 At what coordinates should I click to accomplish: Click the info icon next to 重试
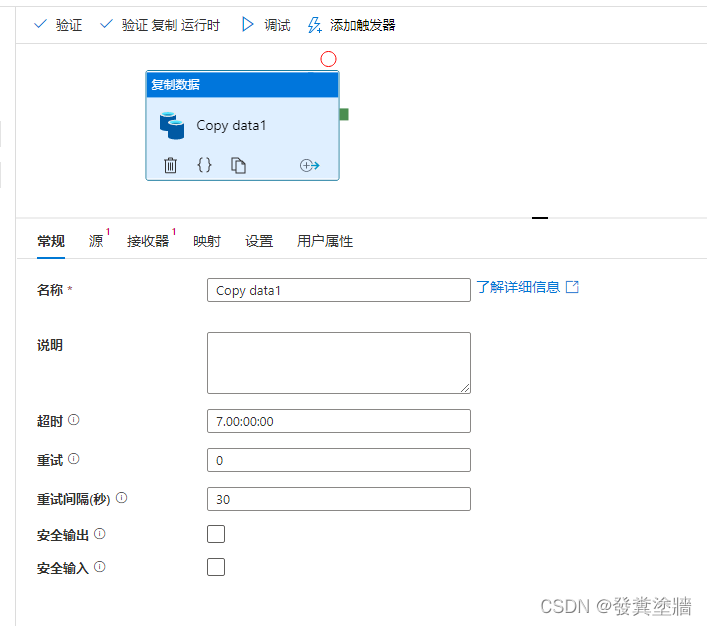(73, 459)
